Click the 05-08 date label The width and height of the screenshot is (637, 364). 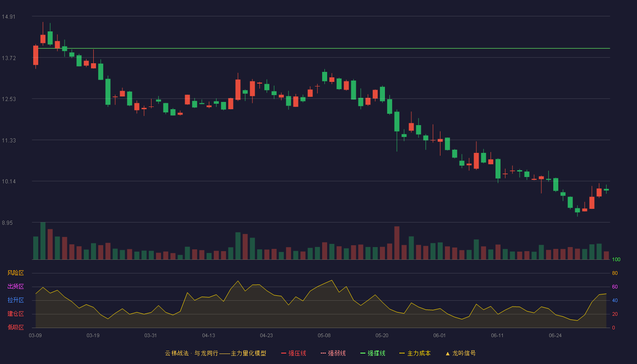[x=324, y=335]
